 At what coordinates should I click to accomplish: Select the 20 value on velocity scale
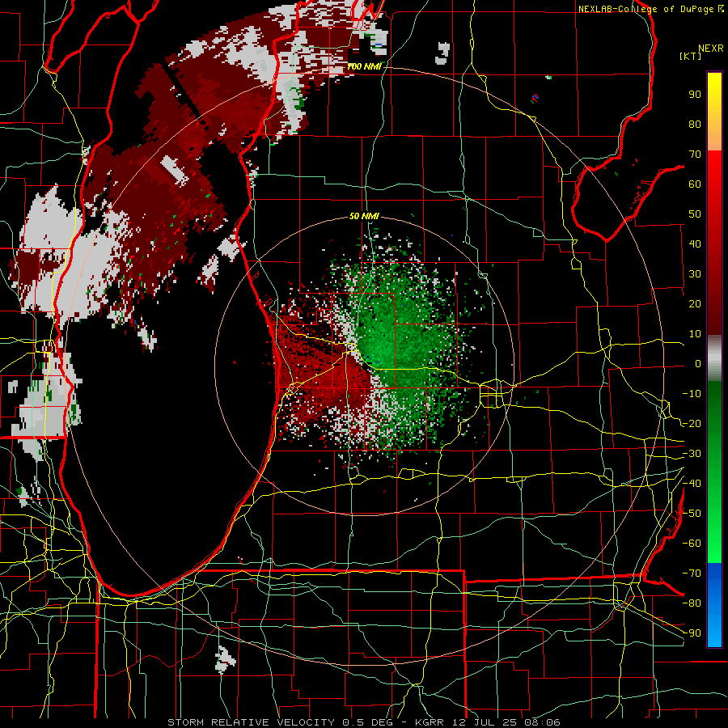click(x=695, y=304)
